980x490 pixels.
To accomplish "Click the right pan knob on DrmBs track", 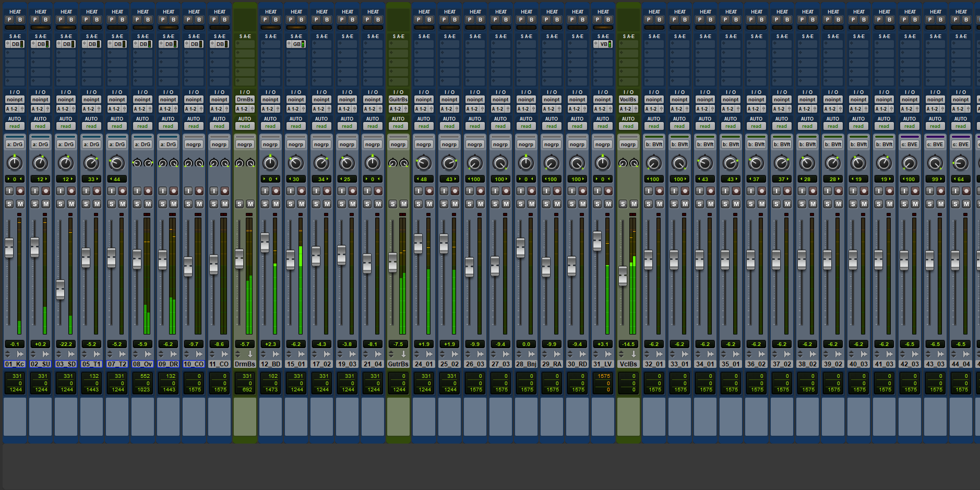I will pos(250,163).
